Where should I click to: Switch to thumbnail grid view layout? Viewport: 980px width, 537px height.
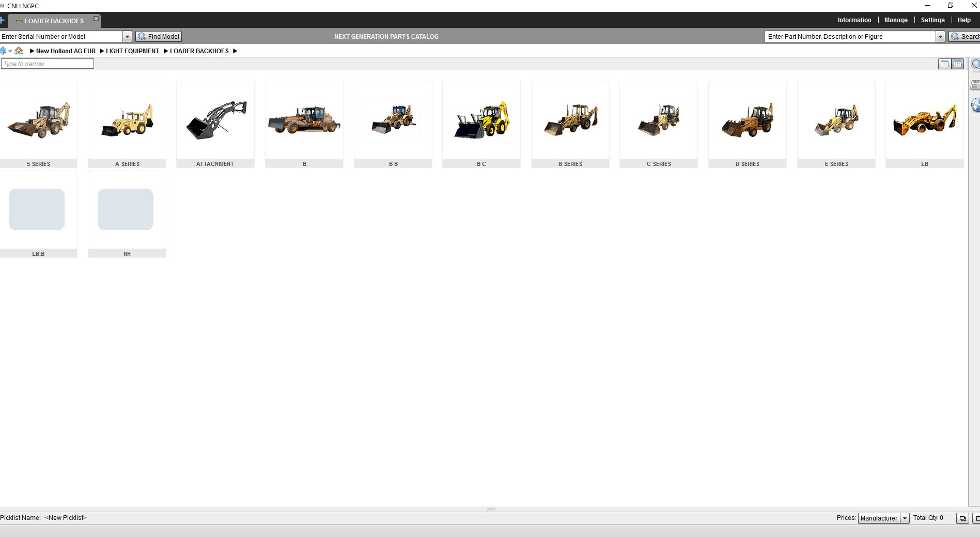(957, 64)
